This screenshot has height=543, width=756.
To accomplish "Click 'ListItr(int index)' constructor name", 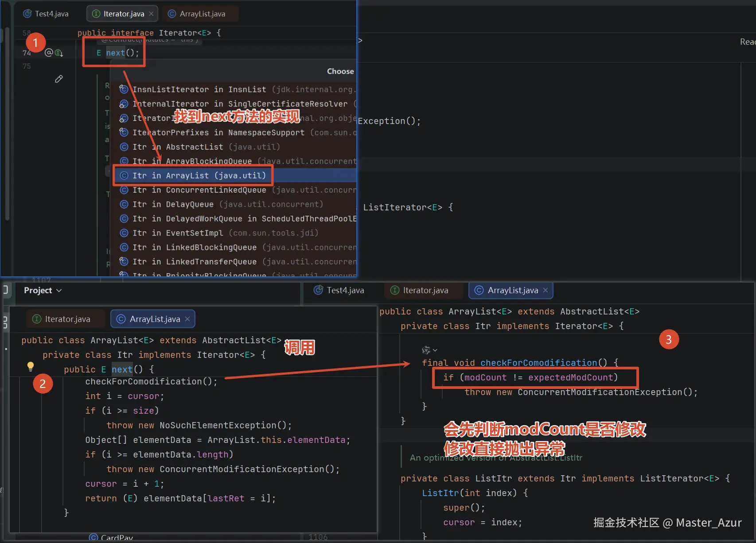I will (x=441, y=493).
